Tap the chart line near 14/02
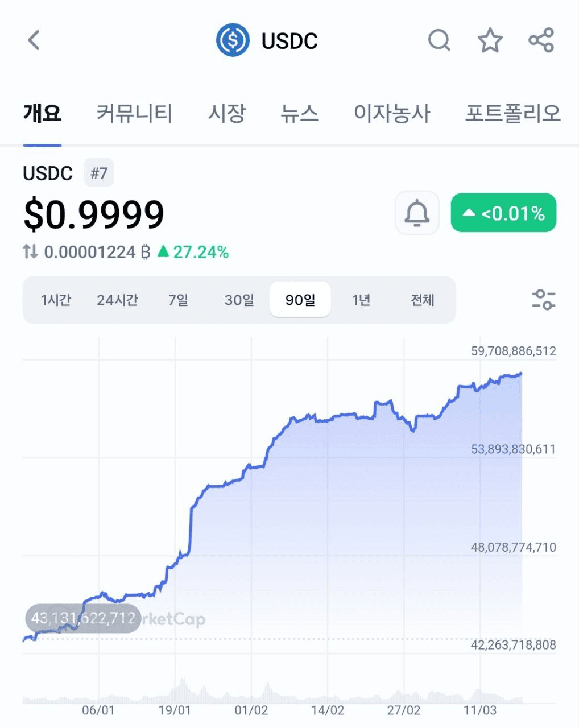Viewport: 579px width, 728px height. [x=328, y=420]
